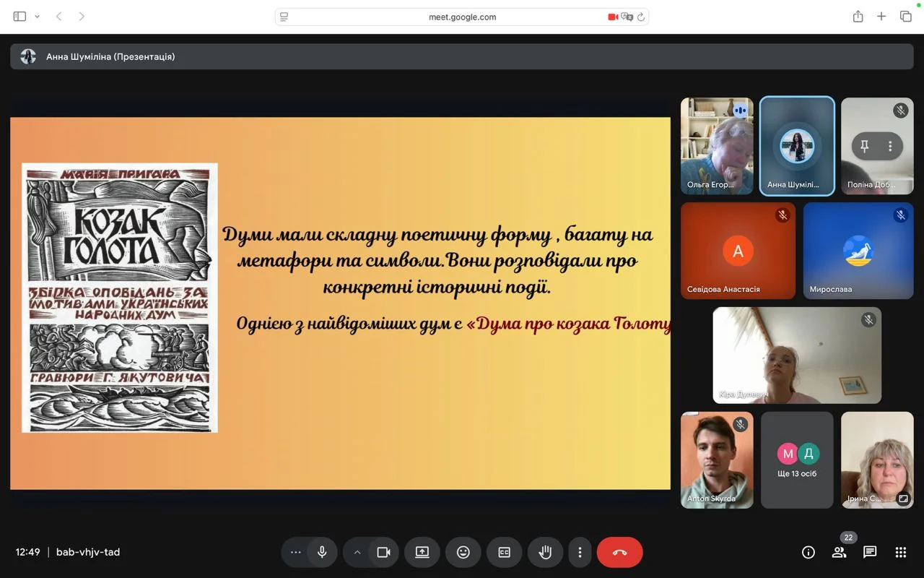Toggle the camera on or off

383,552
